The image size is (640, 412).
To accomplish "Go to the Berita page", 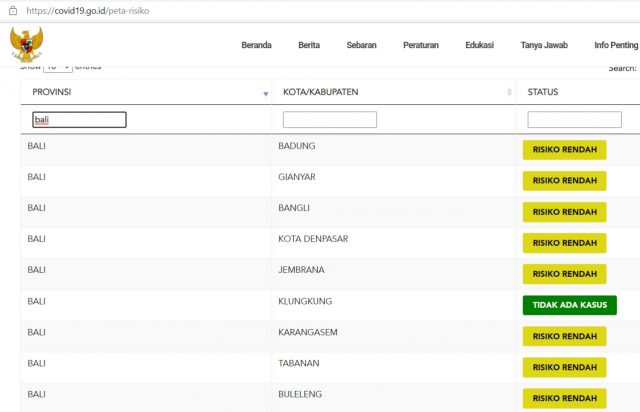I will pyautogui.click(x=309, y=45).
